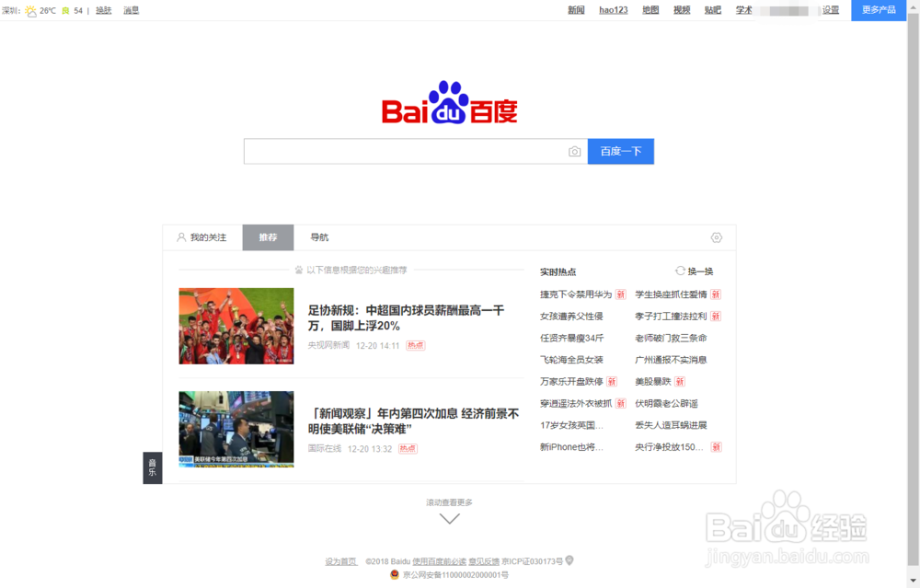Switch to 导航 tab

319,237
